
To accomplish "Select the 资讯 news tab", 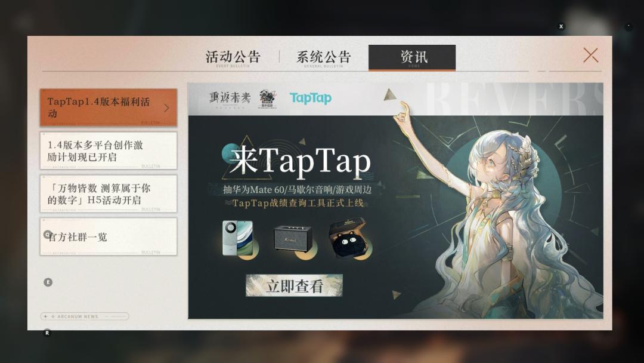I will (x=412, y=57).
